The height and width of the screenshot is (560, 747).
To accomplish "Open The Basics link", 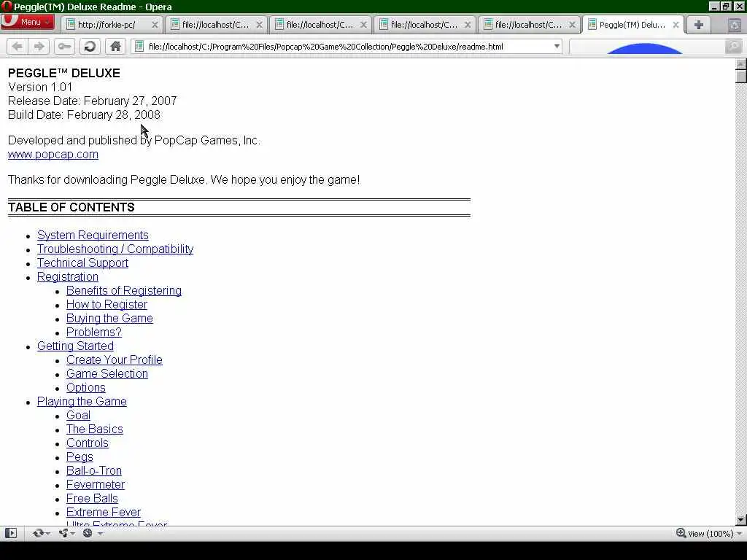I will (x=94, y=429).
